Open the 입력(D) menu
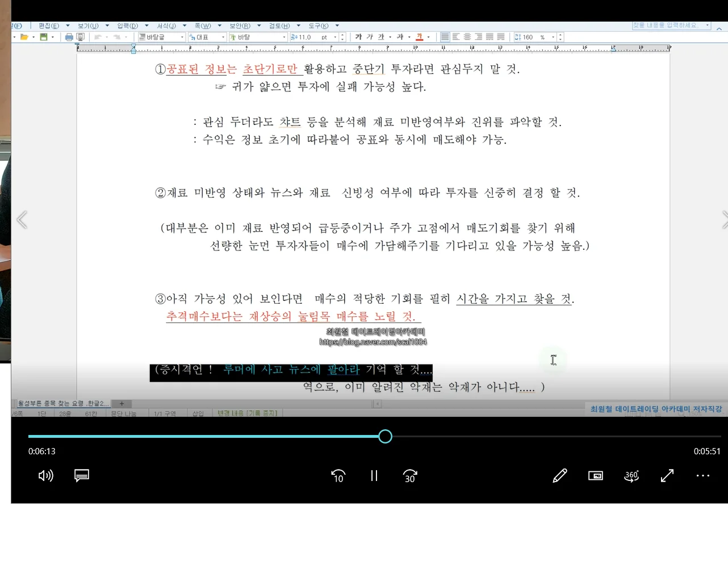 [127, 26]
